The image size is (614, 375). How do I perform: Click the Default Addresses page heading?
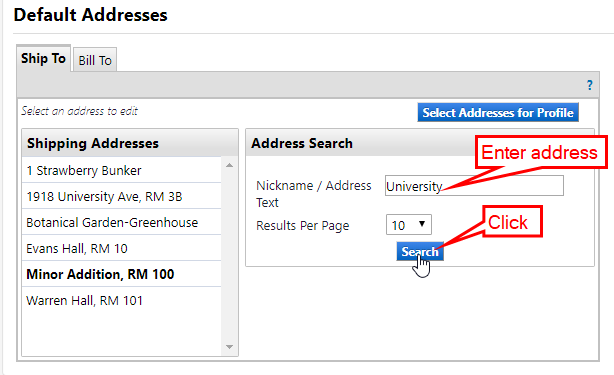(x=90, y=15)
